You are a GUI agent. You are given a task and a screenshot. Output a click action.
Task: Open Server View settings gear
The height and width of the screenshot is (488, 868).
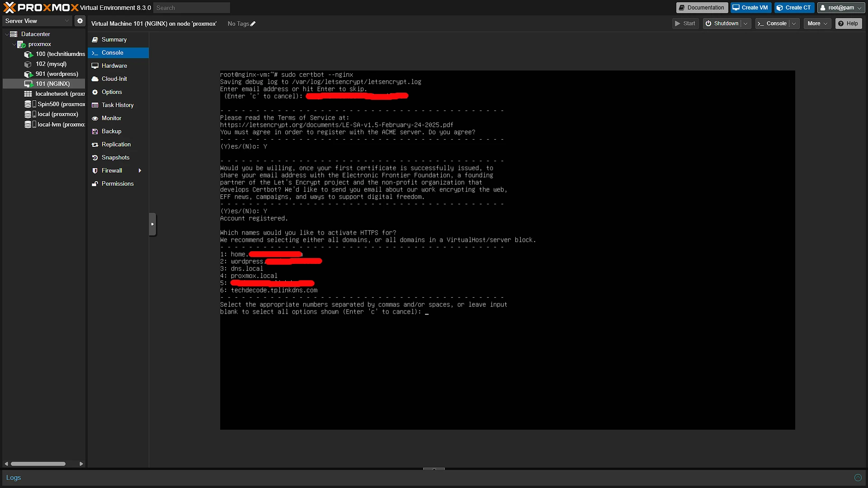(80, 21)
